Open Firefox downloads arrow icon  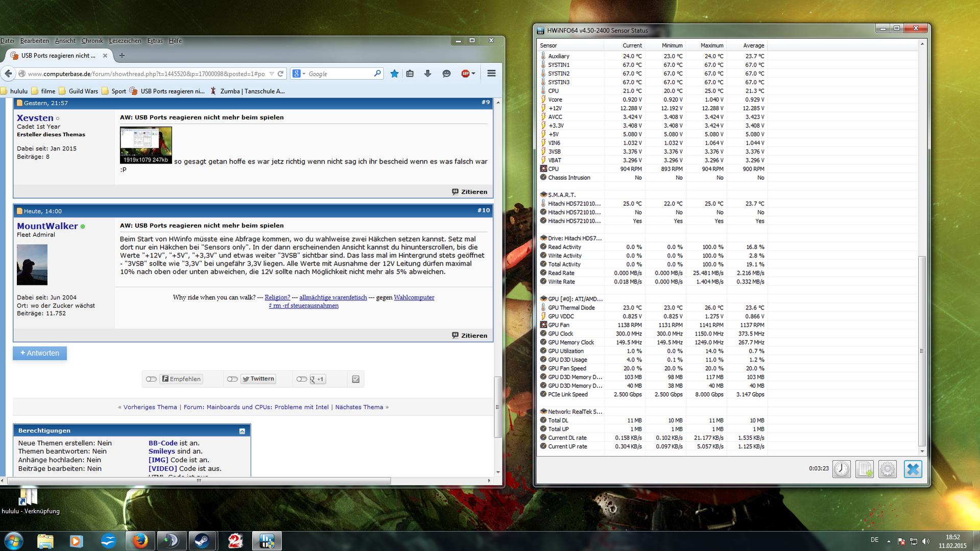pos(427,74)
